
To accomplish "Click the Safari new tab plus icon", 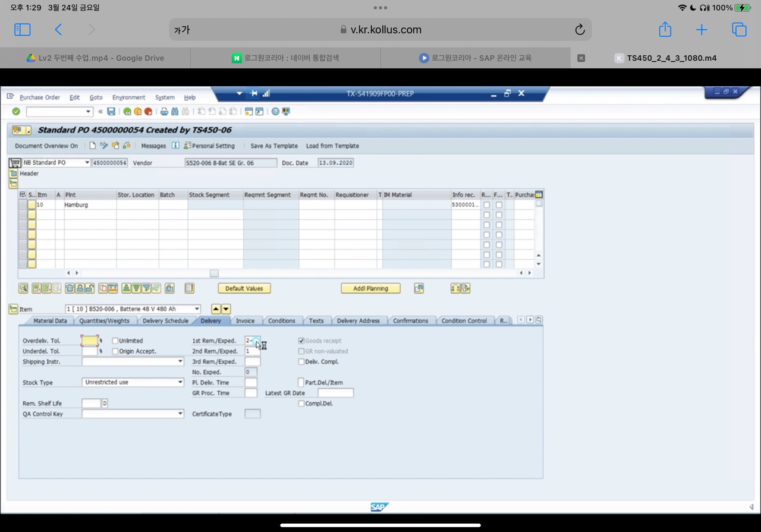I will [x=702, y=30].
